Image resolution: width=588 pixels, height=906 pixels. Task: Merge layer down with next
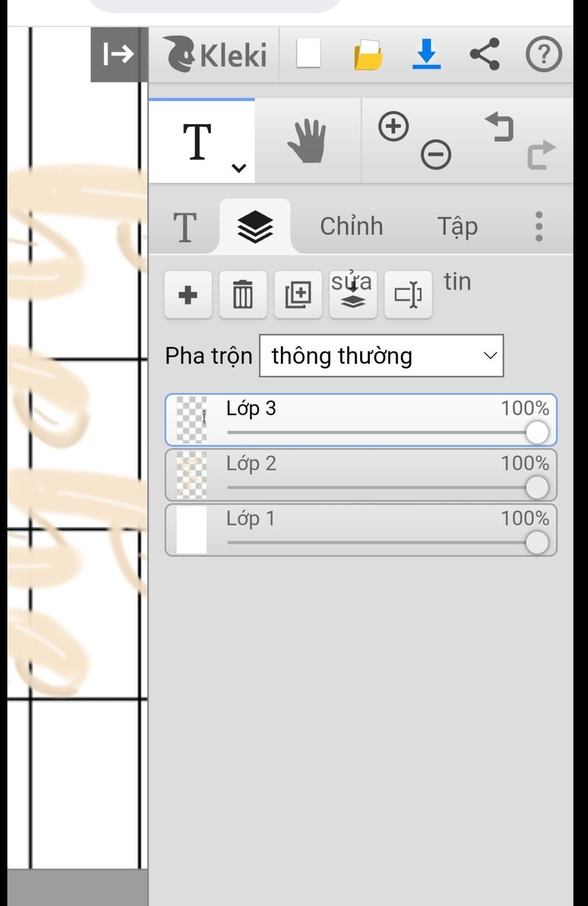click(x=353, y=295)
